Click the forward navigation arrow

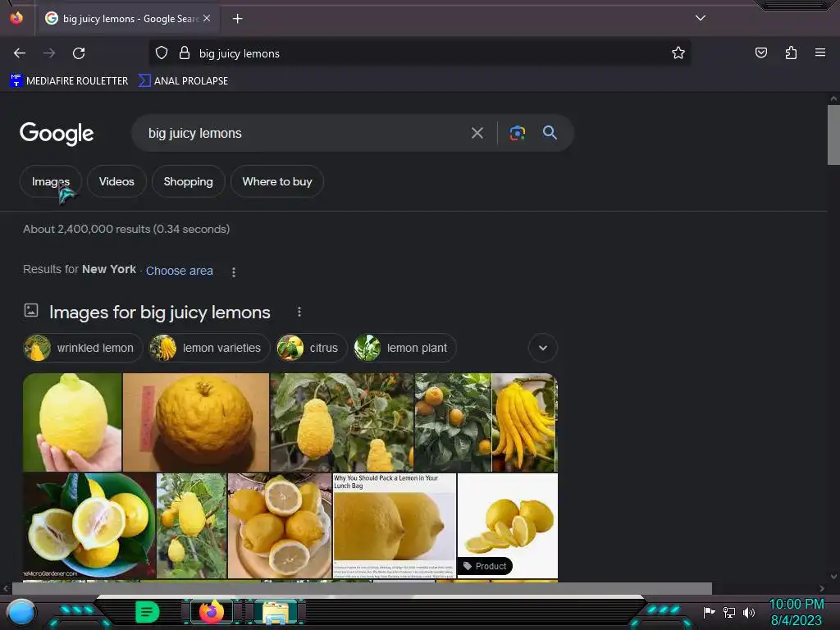point(49,53)
